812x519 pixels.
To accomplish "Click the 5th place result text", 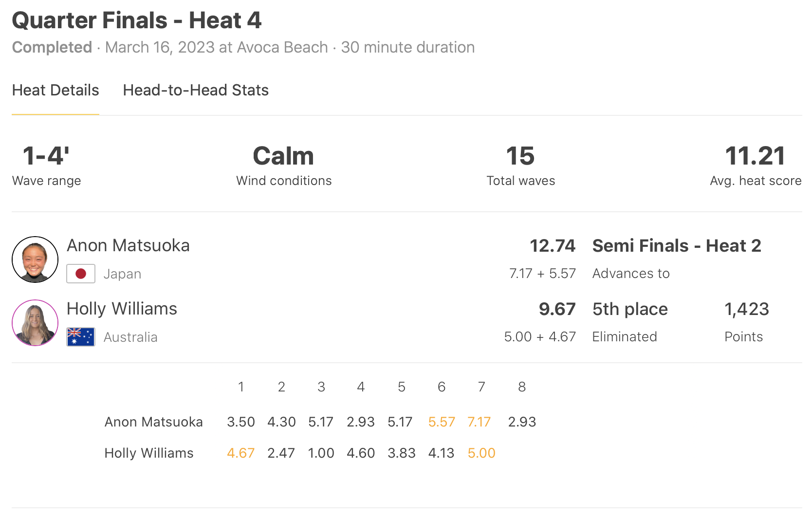I will (630, 309).
